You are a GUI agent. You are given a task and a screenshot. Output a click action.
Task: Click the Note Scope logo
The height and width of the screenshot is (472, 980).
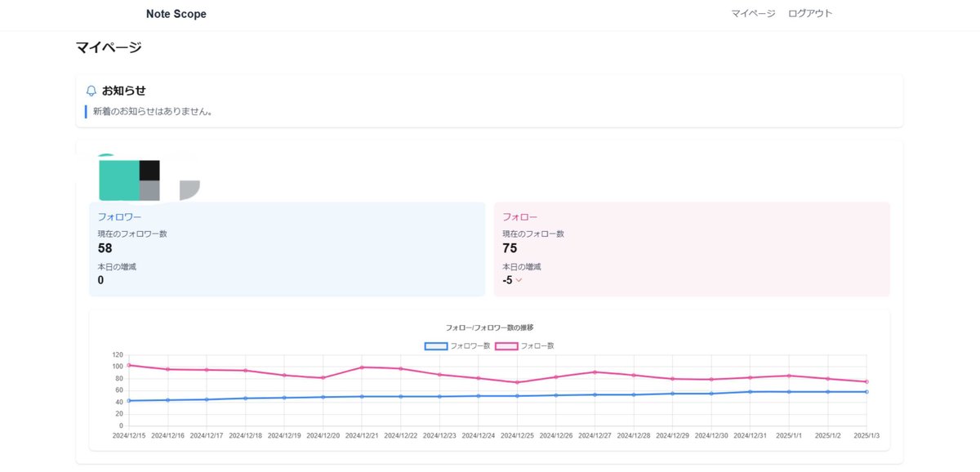pos(176,14)
